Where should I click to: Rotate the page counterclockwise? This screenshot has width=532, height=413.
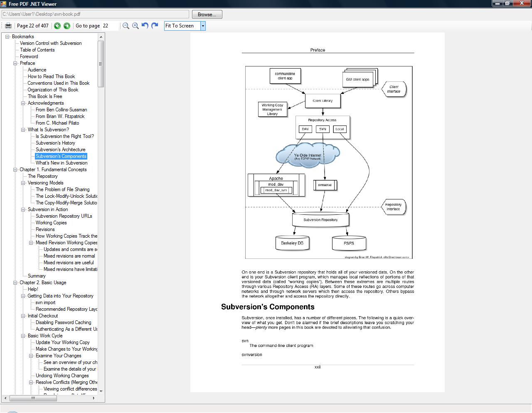click(145, 26)
